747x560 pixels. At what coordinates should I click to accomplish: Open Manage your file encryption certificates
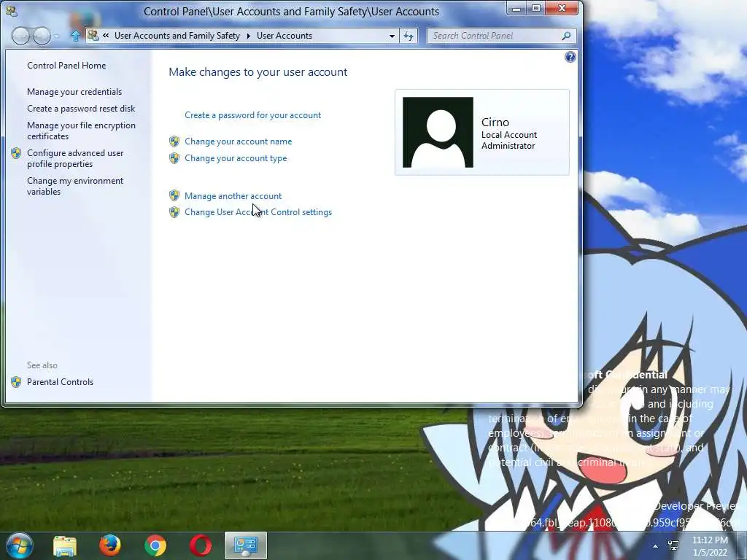(x=81, y=131)
